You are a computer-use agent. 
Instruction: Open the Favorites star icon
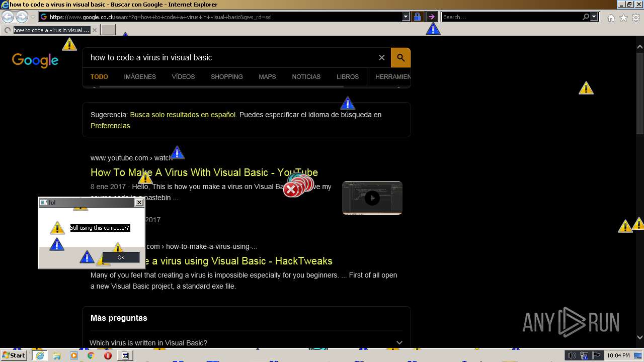pos(623,18)
